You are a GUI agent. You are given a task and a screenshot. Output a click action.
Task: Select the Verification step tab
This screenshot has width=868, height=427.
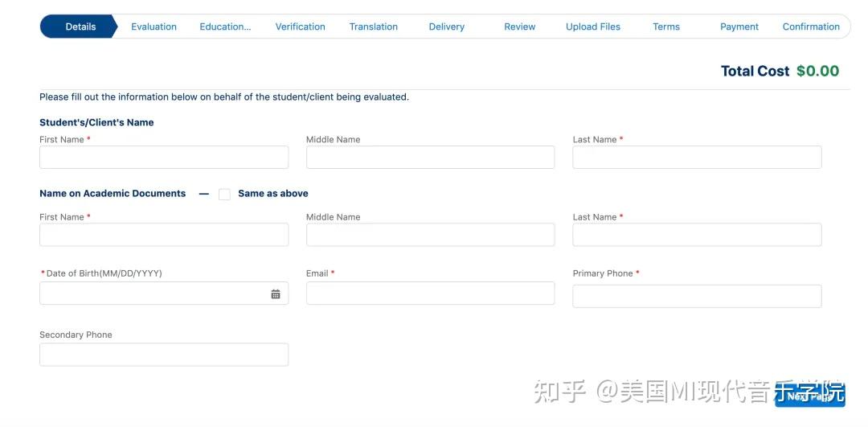click(x=300, y=27)
